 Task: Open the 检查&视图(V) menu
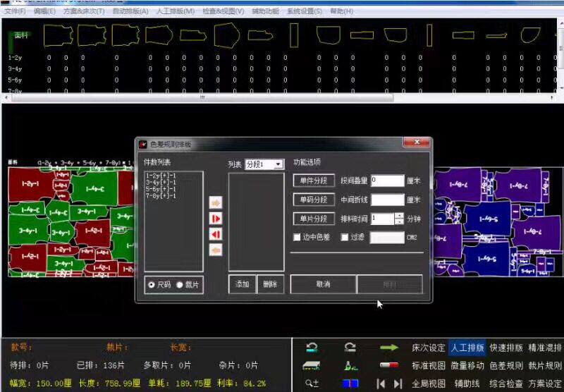[223, 11]
